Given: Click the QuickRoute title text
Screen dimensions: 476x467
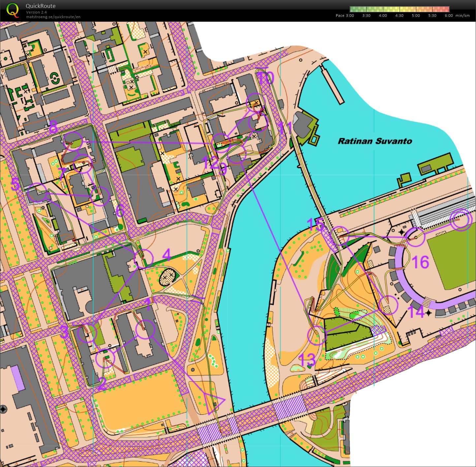Looking at the screenshot, I should (41, 6).
